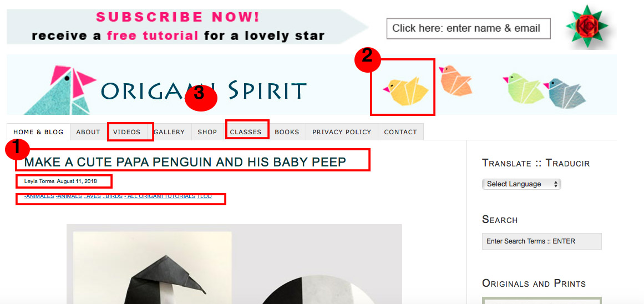
Task: Click the -ANIMALS category link
Action: pos(69,196)
